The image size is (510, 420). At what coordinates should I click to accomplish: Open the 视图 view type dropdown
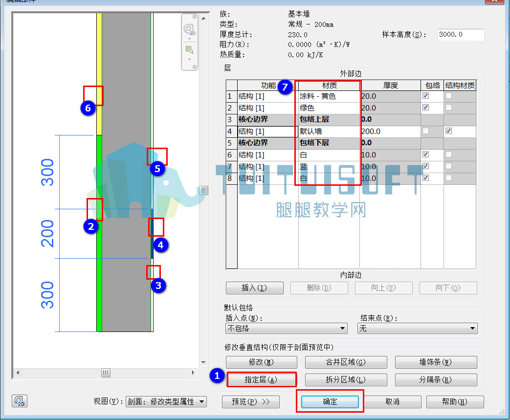pyautogui.click(x=166, y=401)
